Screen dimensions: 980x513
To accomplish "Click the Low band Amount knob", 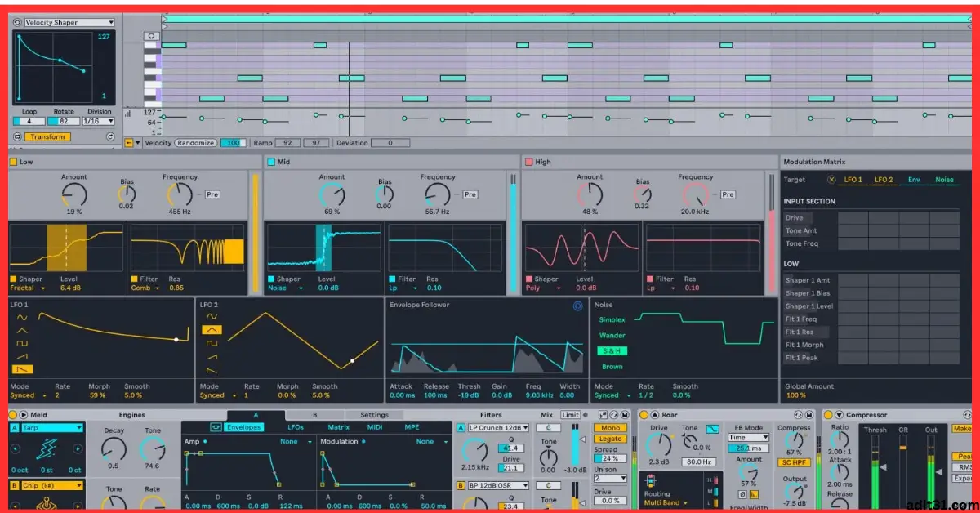I will (x=74, y=194).
